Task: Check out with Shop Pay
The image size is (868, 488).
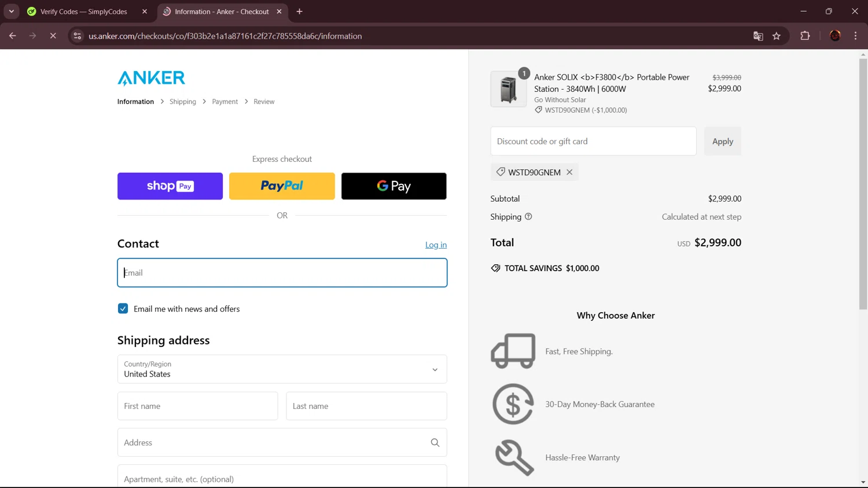Action: [170, 186]
